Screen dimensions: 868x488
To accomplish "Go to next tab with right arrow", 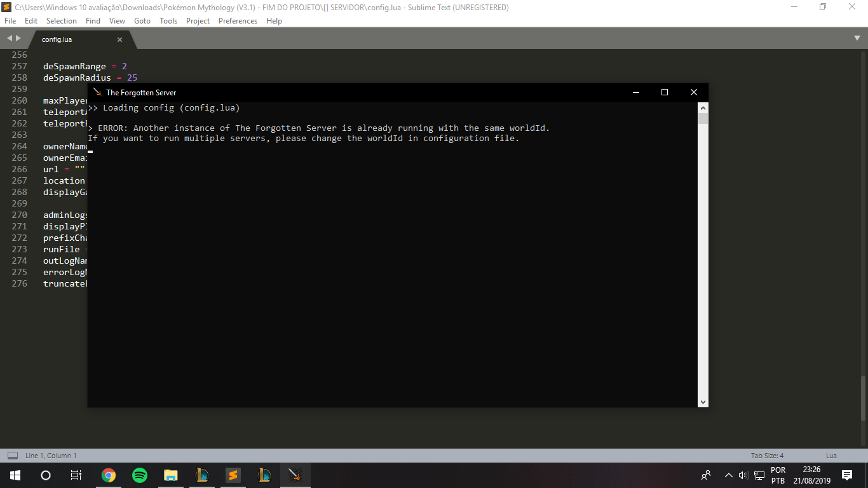I will [x=18, y=38].
